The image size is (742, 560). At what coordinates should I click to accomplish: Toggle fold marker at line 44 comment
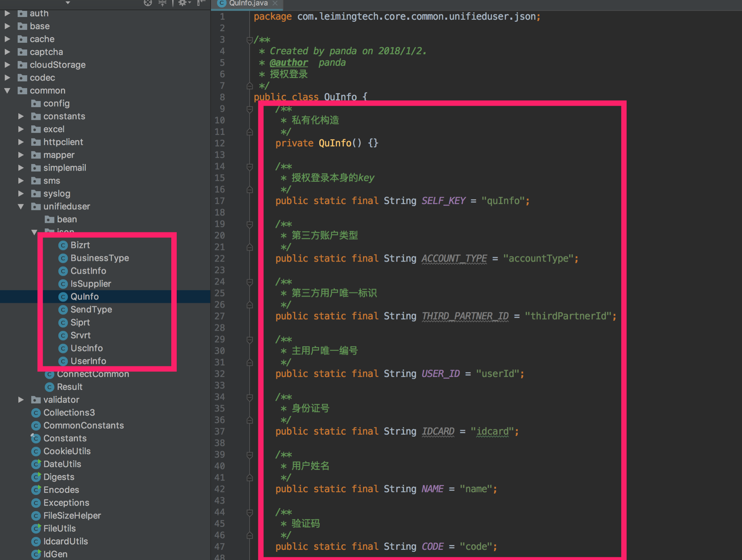click(x=250, y=512)
